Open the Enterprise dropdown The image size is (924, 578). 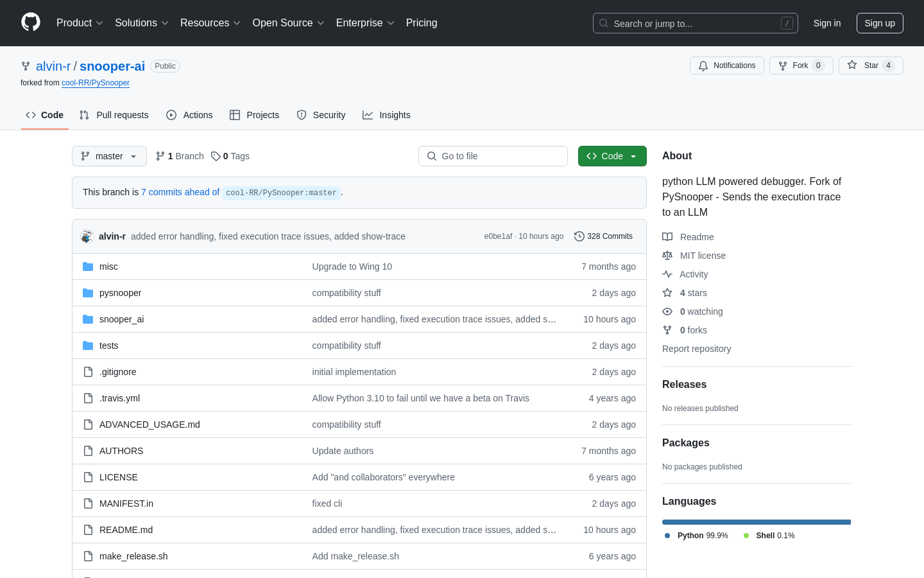point(366,23)
